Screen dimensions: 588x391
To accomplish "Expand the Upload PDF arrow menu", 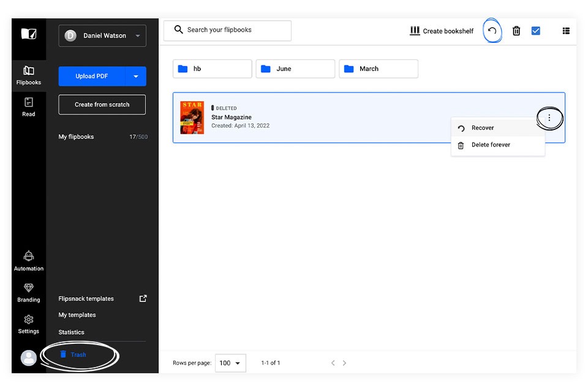I will [x=136, y=76].
